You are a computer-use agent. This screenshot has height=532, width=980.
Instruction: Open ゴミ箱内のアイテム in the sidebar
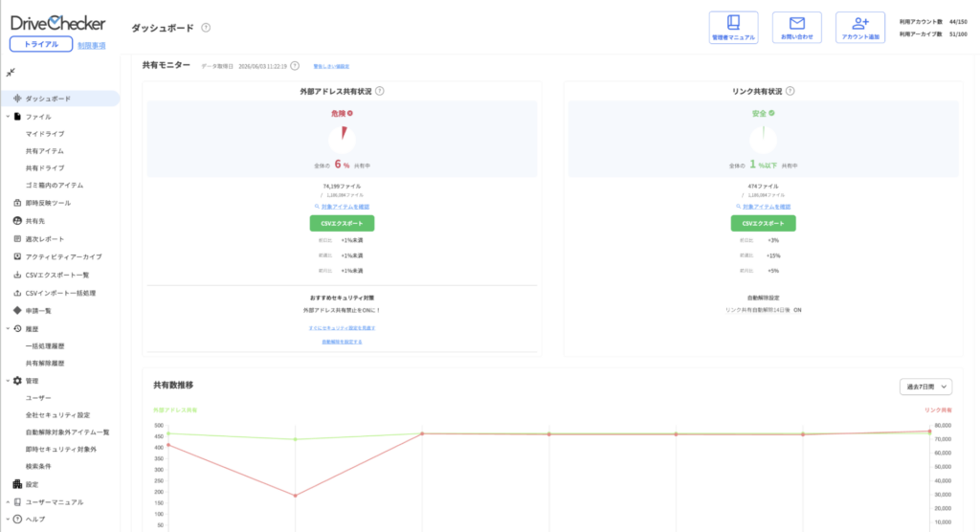[55, 185]
